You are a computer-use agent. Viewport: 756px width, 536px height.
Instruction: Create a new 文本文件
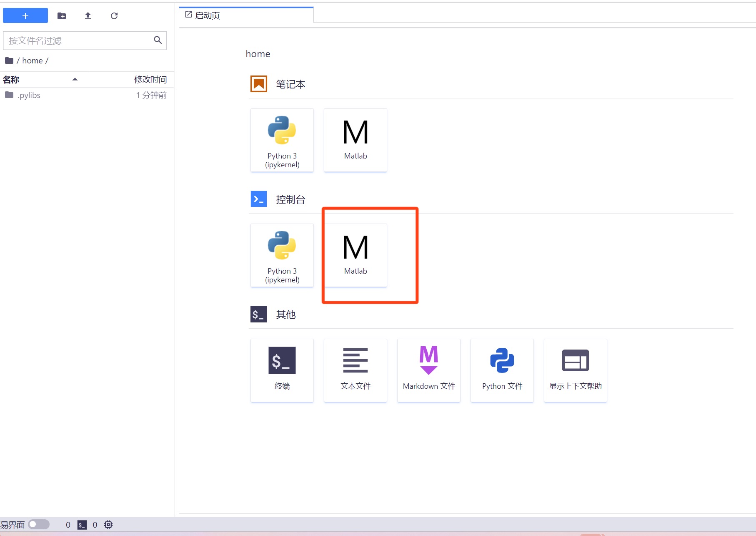(355, 370)
